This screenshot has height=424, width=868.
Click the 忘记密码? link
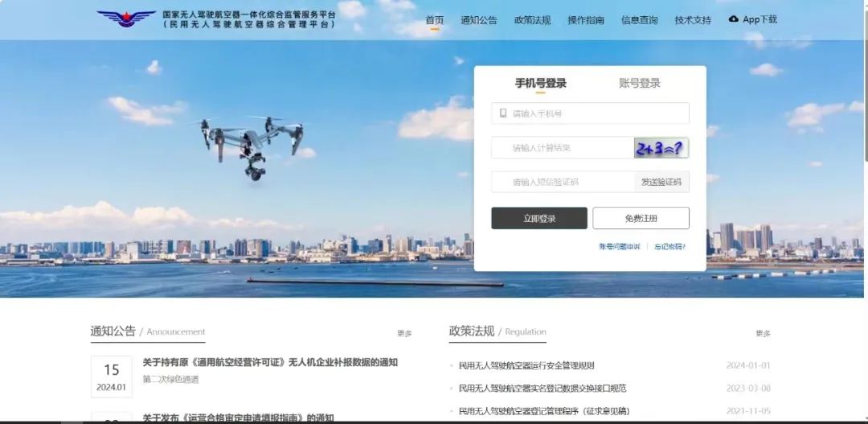(x=669, y=247)
